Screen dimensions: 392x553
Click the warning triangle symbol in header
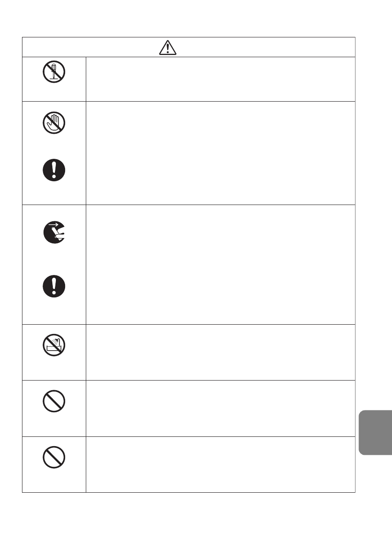pos(167,48)
